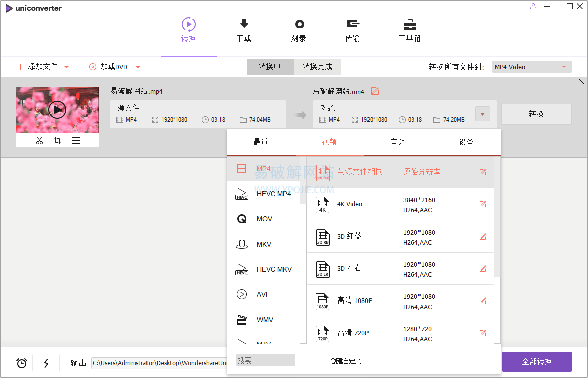Choose the 3D 红蓝 preset
Image resolution: width=588 pixels, height=378 pixels.
coord(400,237)
